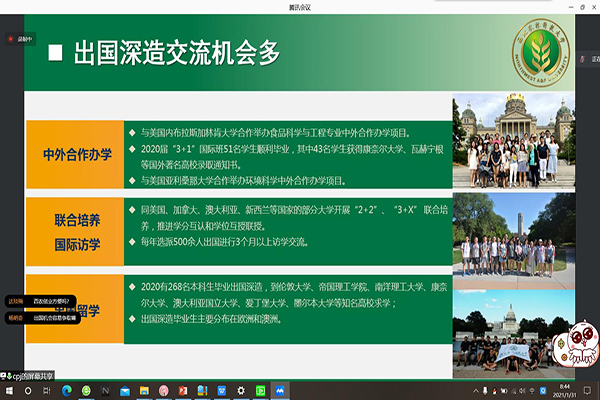Click the top group photo thumbnail

515,143
